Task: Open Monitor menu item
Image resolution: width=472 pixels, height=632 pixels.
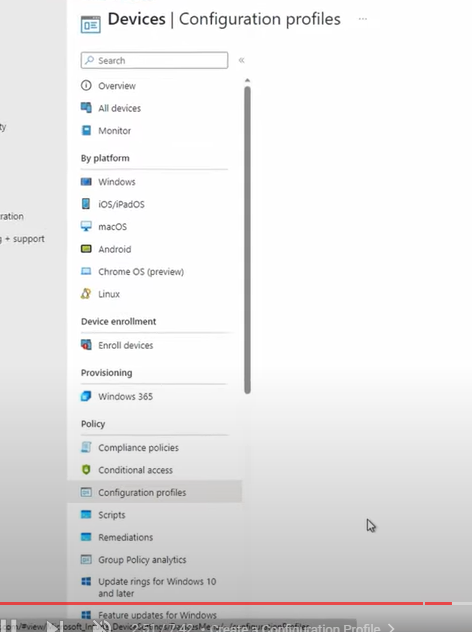Action: (x=114, y=131)
